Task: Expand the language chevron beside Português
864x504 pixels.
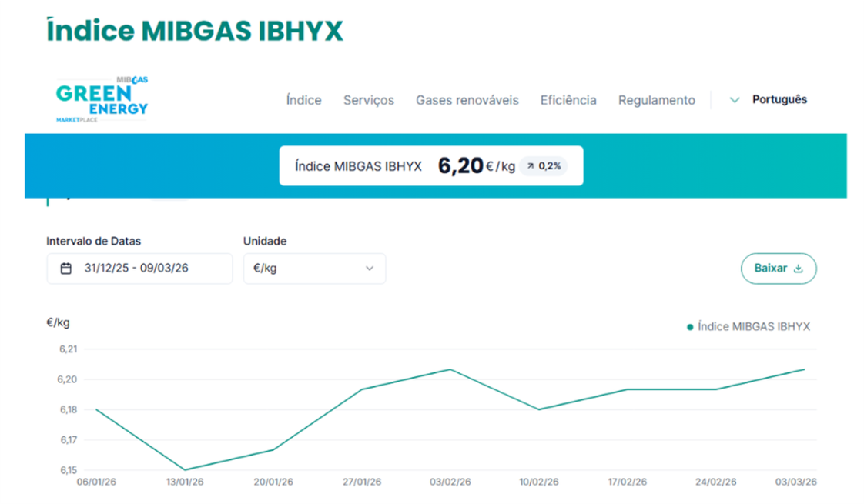Action: click(735, 100)
